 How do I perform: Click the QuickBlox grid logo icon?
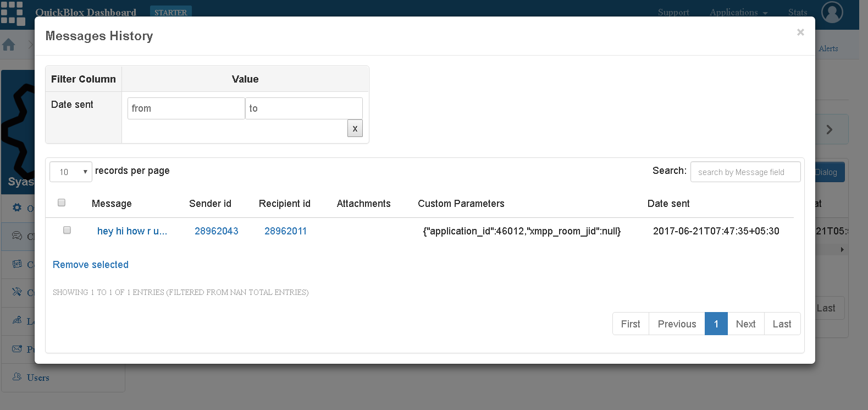[13, 13]
